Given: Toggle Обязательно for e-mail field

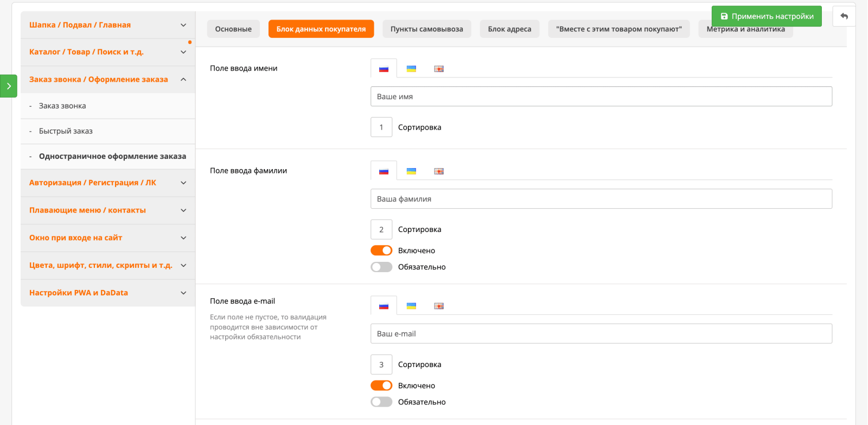Looking at the screenshot, I should (381, 402).
